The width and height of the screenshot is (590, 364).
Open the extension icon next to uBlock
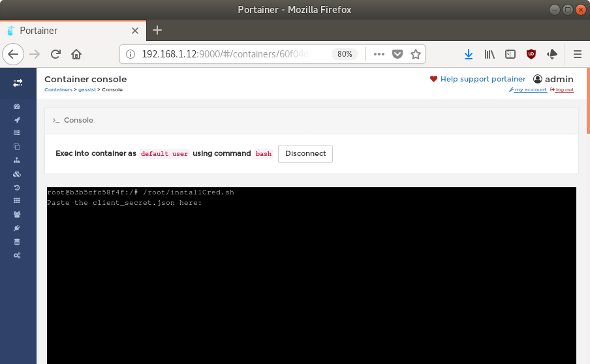point(552,54)
